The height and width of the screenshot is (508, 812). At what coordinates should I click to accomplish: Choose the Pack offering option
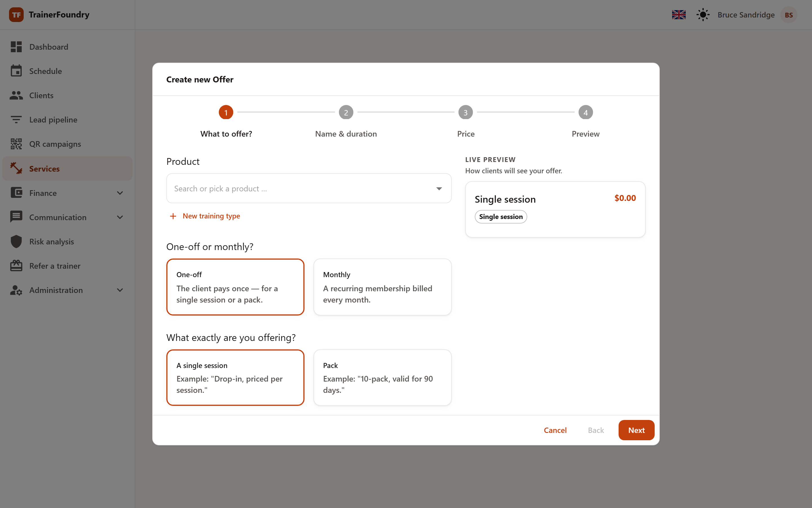(x=382, y=378)
